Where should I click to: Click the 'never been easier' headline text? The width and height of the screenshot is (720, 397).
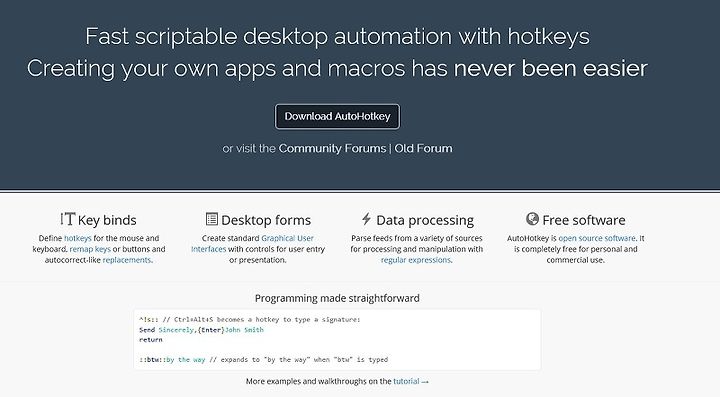[551, 68]
